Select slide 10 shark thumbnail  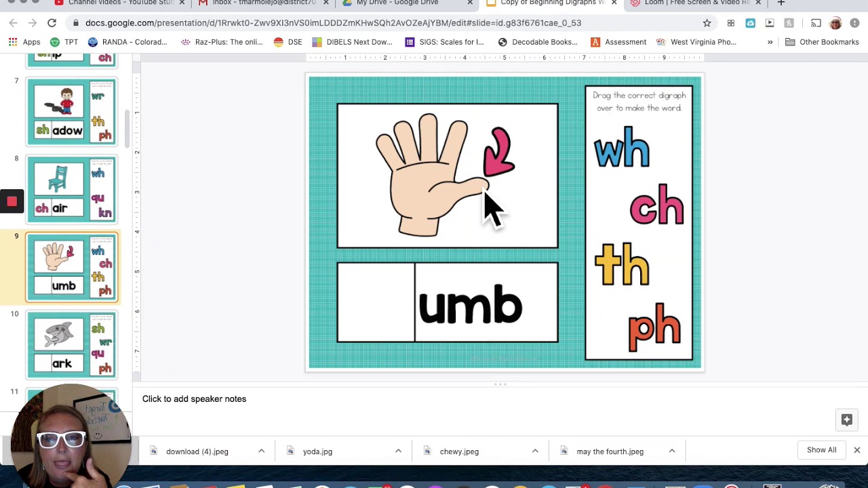(x=72, y=345)
